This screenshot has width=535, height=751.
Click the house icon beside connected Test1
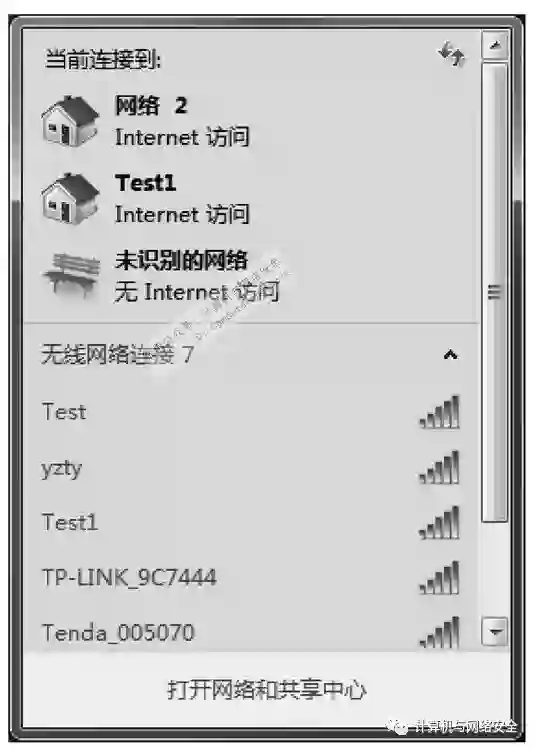click(x=70, y=198)
